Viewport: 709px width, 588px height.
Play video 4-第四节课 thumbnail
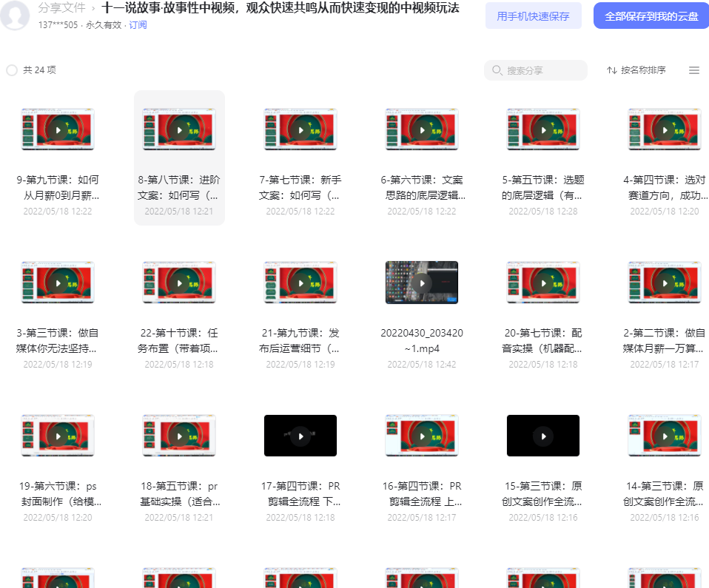click(x=665, y=129)
